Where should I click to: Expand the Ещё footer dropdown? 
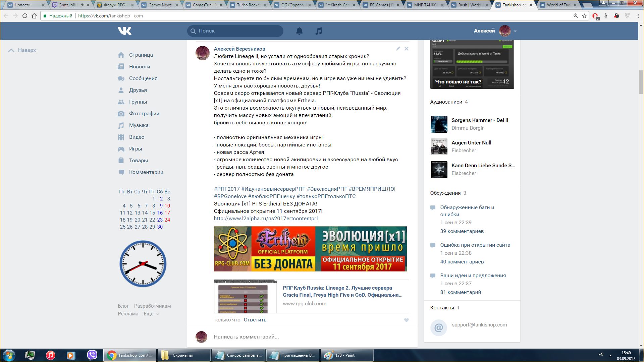coord(151,314)
